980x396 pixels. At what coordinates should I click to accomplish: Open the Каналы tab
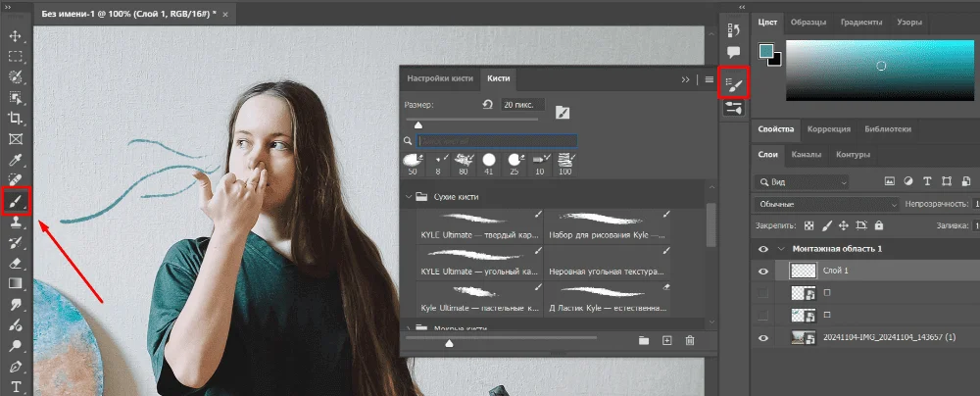(x=807, y=155)
